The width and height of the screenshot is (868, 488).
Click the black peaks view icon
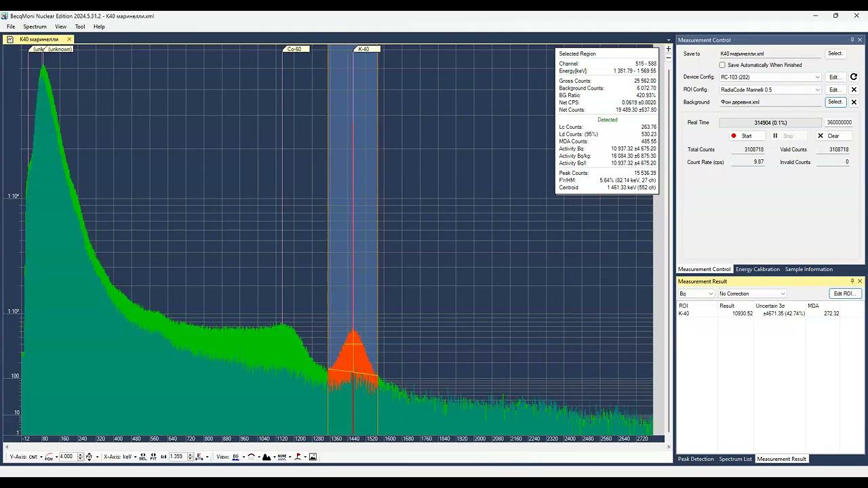[x=267, y=457]
